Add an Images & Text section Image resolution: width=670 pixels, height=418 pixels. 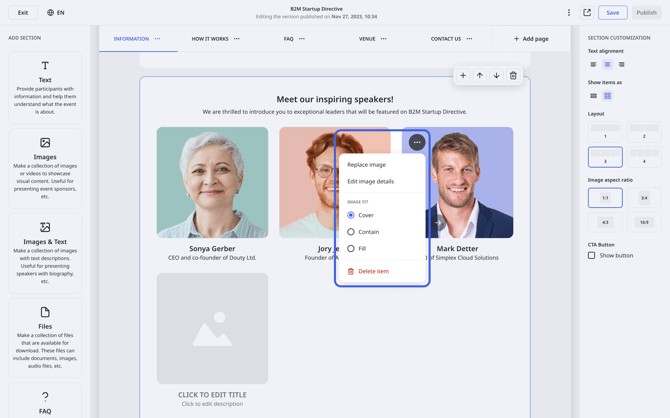[45, 253]
